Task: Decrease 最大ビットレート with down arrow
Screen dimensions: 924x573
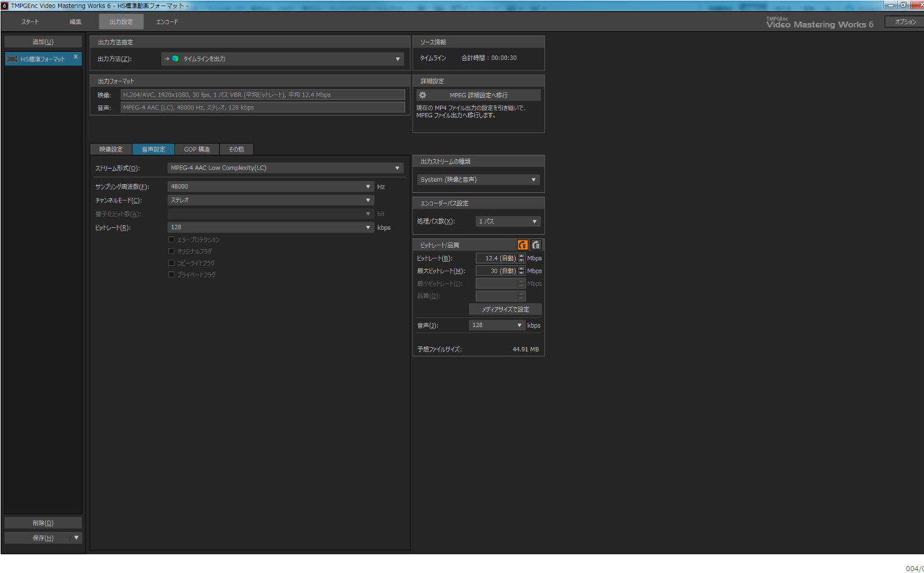Action: coord(521,273)
